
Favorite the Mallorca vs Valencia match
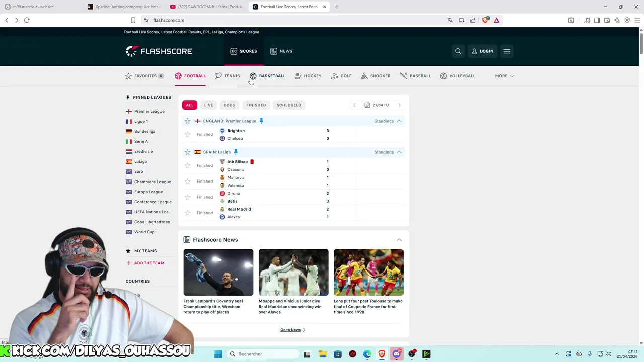click(x=188, y=181)
